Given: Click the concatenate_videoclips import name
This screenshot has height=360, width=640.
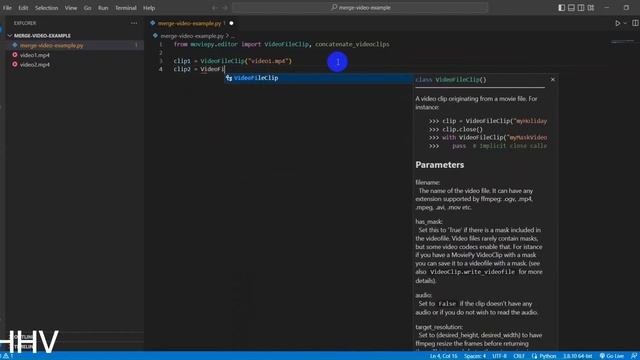Looking at the screenshot, I should (x=352, y=44).
